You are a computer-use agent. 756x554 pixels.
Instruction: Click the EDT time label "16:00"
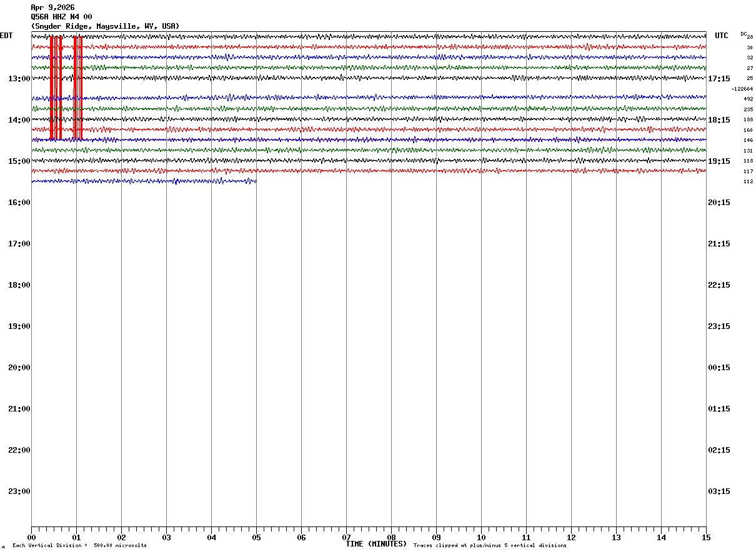(x=19, y=203)
